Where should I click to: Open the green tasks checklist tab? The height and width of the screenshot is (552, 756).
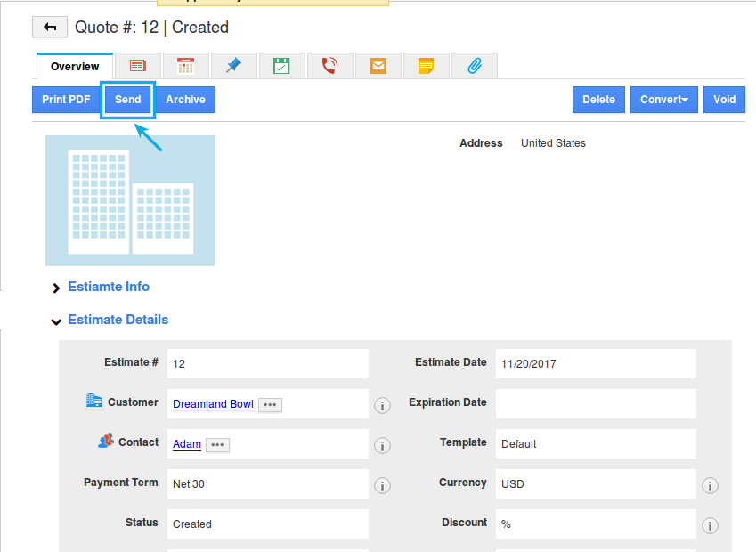tap(281, 66)
